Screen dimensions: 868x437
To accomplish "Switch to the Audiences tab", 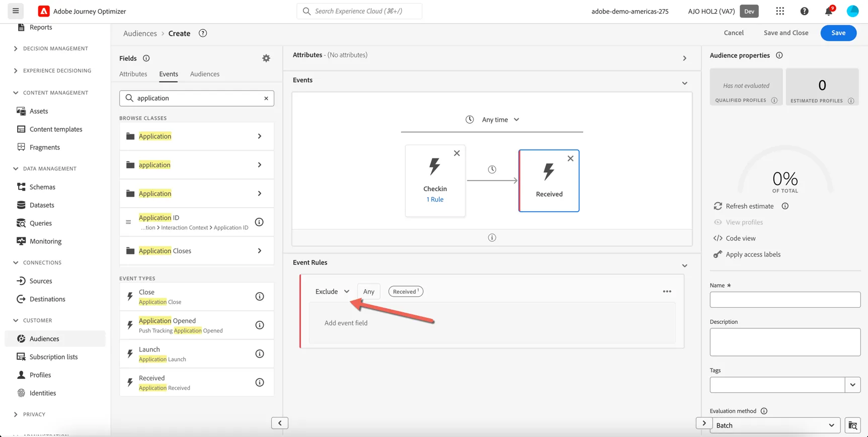I will [x=205, y=74].
